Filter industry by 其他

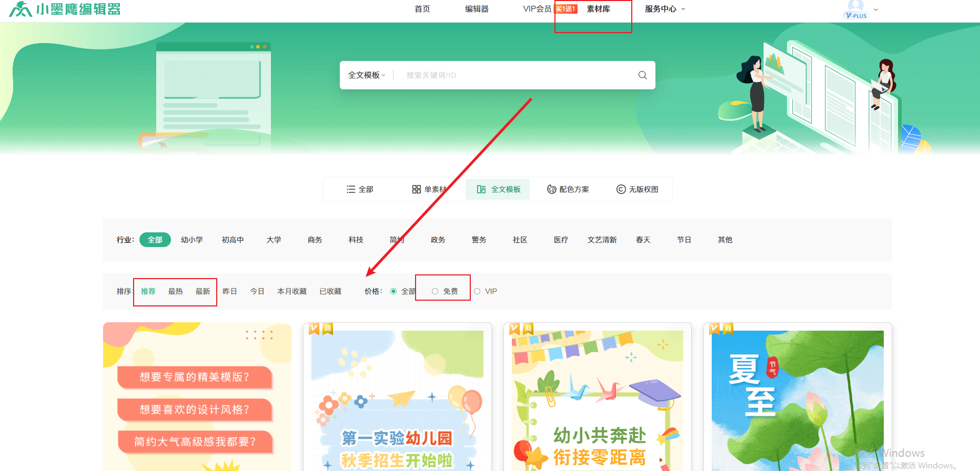pyautogui.click(x=725, y=240)
